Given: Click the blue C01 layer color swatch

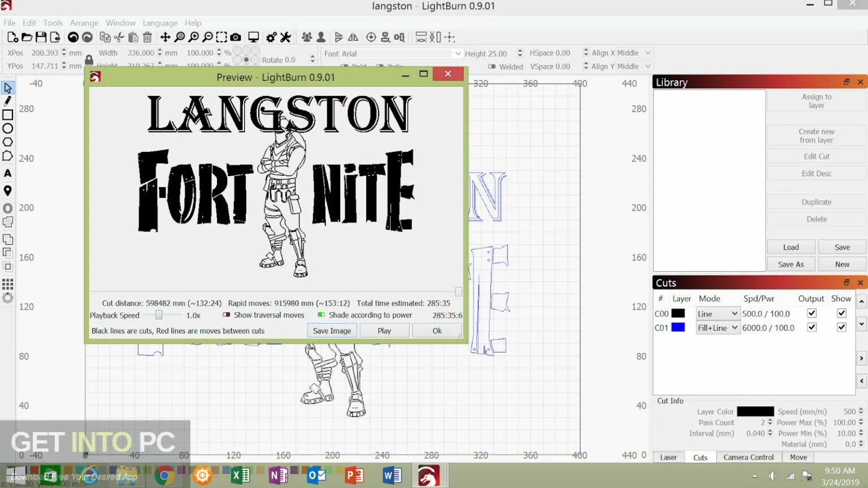Looking at the screenshot, I should tap(678, 328).
